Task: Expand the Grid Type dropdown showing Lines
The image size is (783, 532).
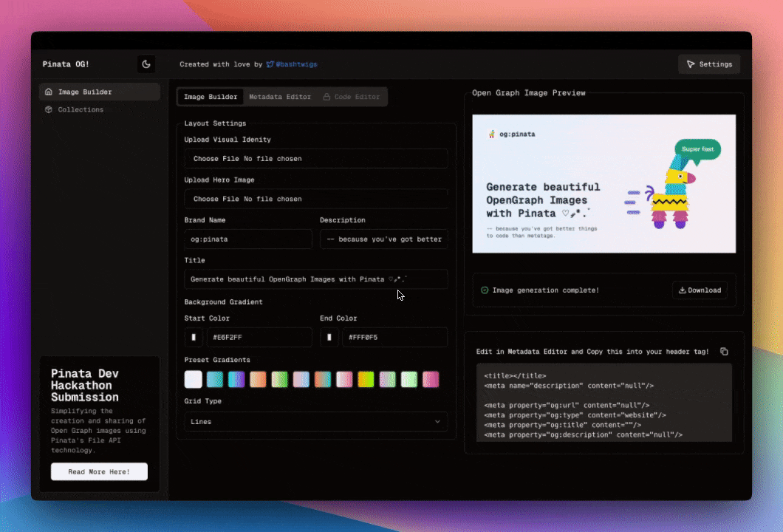Action: click(x=315, y=422)
